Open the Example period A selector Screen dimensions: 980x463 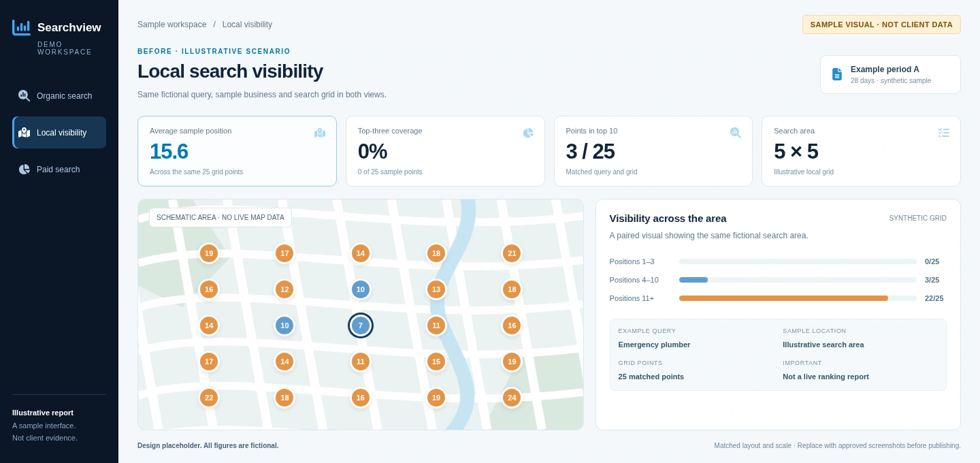tap(890, 74)
